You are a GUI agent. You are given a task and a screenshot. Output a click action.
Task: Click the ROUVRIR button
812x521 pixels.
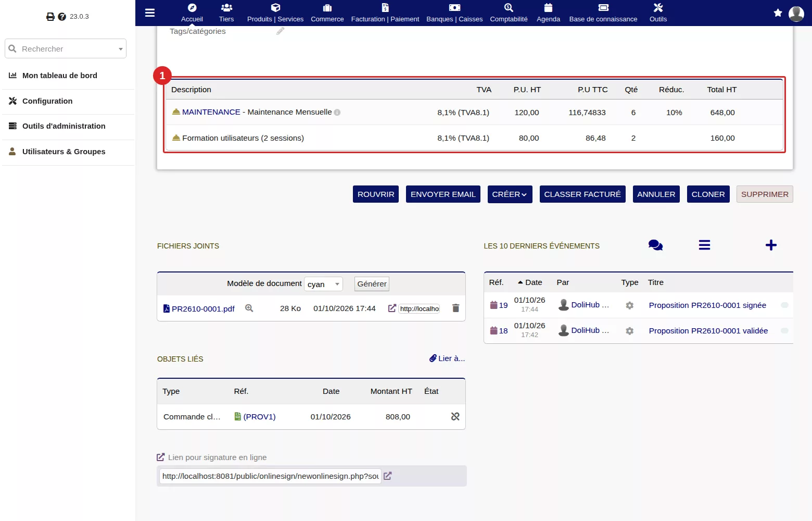pos(376,194)
